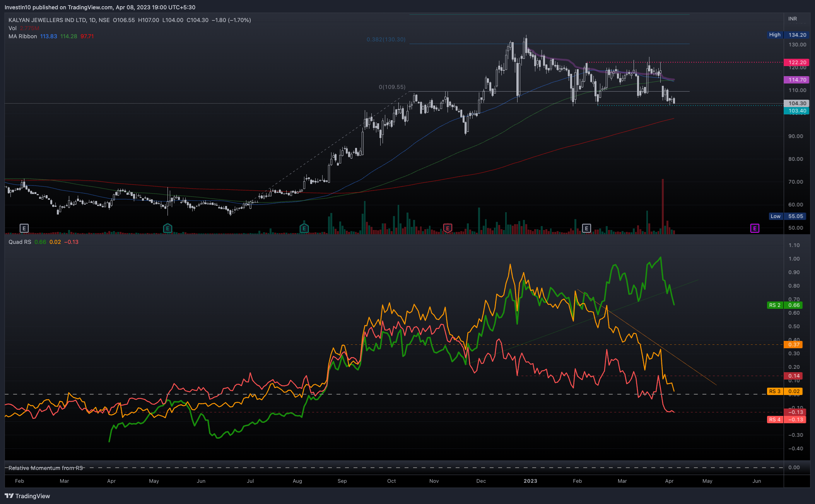Click the Jun label at right of time axis
The image size is (815, 504).
coord(757,481)
